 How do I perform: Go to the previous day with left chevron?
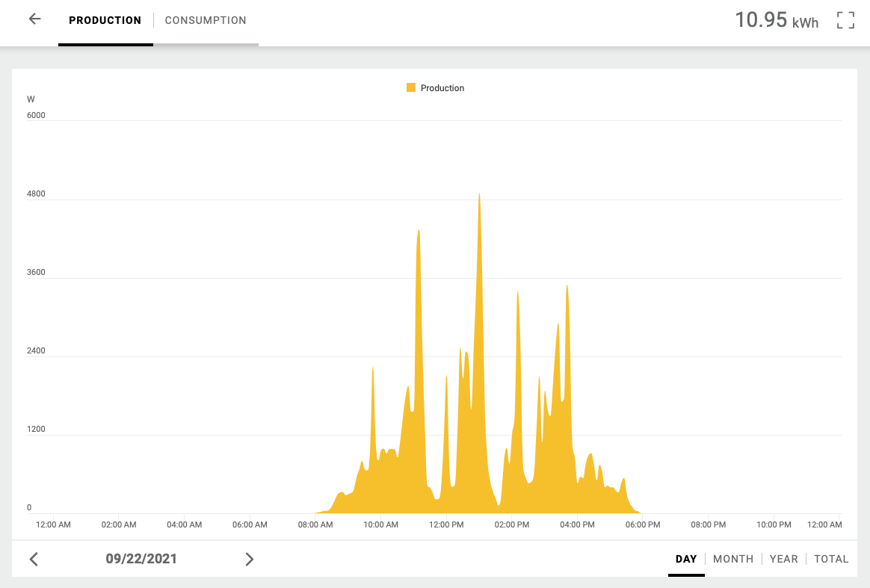click(x=34, y=559)
